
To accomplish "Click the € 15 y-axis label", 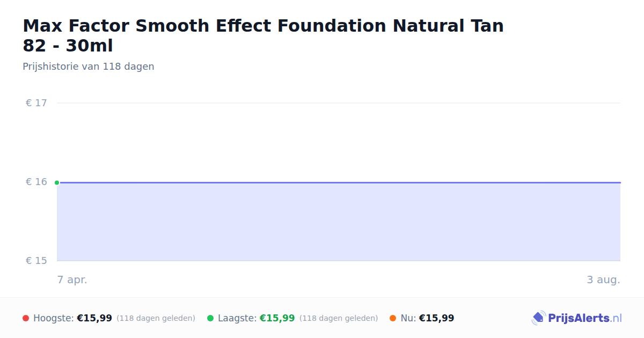I will [36, 261].
